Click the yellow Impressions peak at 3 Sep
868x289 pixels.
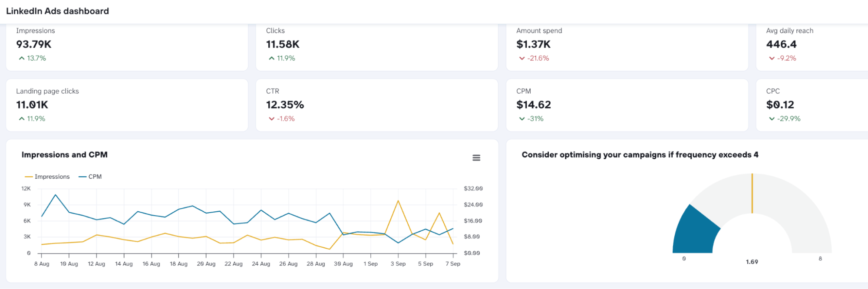(398, 201)
